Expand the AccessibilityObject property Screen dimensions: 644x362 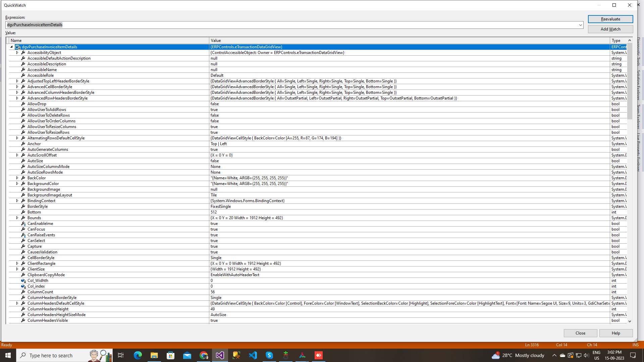click(17, 53)
